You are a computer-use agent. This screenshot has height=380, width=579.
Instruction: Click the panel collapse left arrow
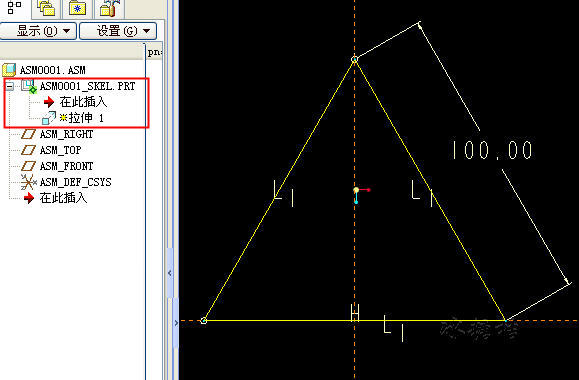pyautogui.click(x=170, y=273)
